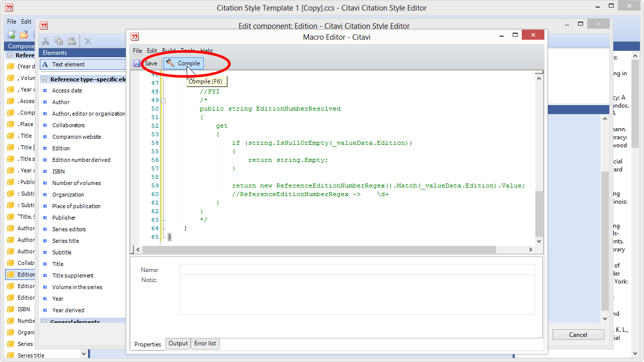
Task: Select the Organization element
Action: click(x=68, y=195)
